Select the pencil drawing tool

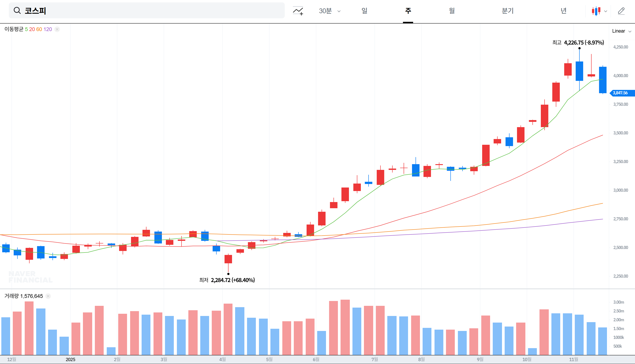pos(621,11)
